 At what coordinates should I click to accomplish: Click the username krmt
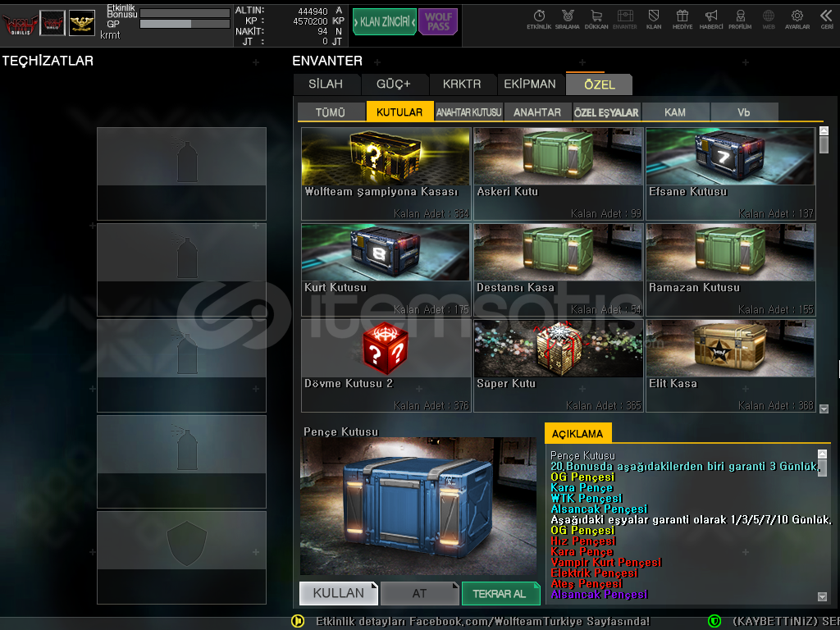[x=110, y=34]
